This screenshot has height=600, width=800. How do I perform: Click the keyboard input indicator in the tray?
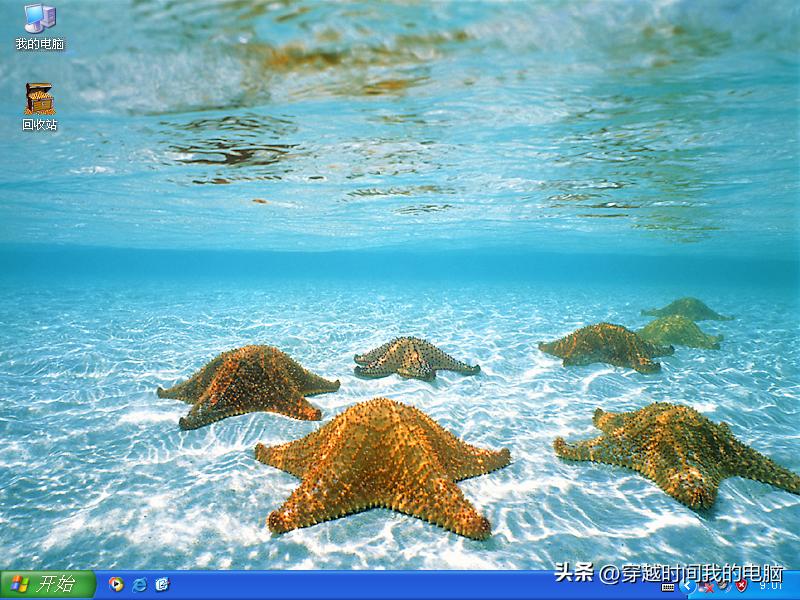point(667,586)
